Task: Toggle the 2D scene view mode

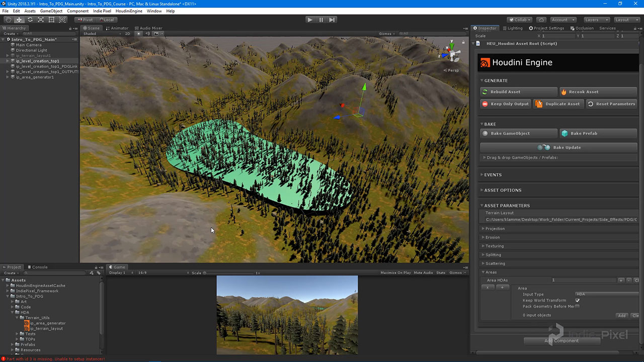Action: 128,34
